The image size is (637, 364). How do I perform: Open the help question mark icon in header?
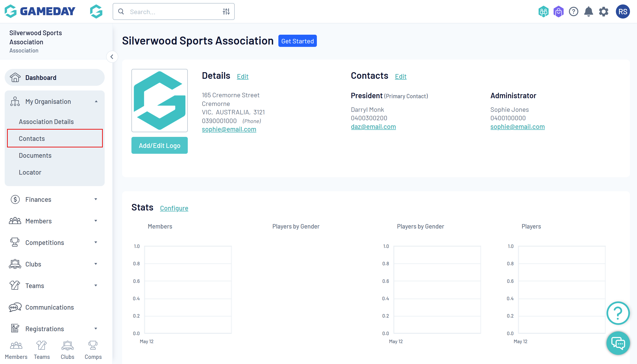pyautogui.click(x=573, y=11)
